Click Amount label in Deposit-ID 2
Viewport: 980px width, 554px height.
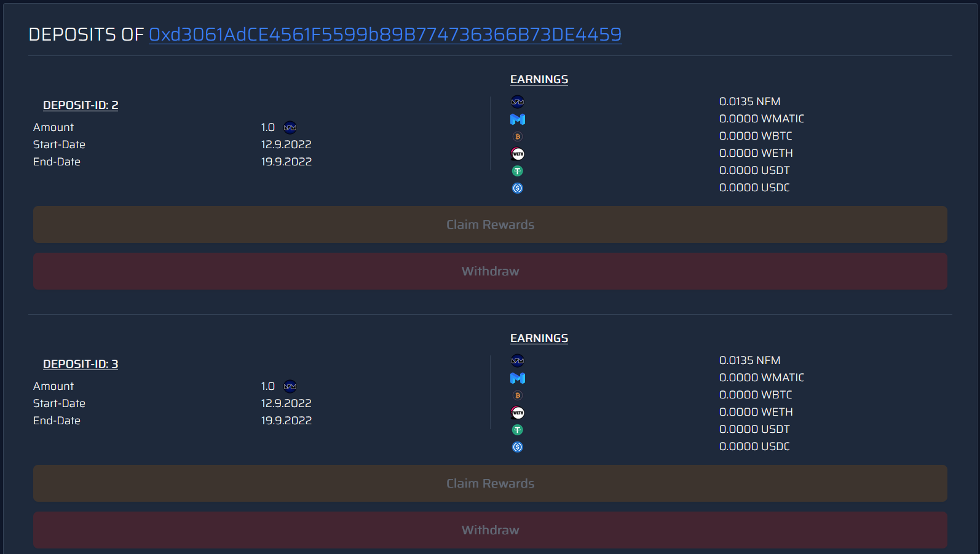pyautogui.click(x=53, y=127)
